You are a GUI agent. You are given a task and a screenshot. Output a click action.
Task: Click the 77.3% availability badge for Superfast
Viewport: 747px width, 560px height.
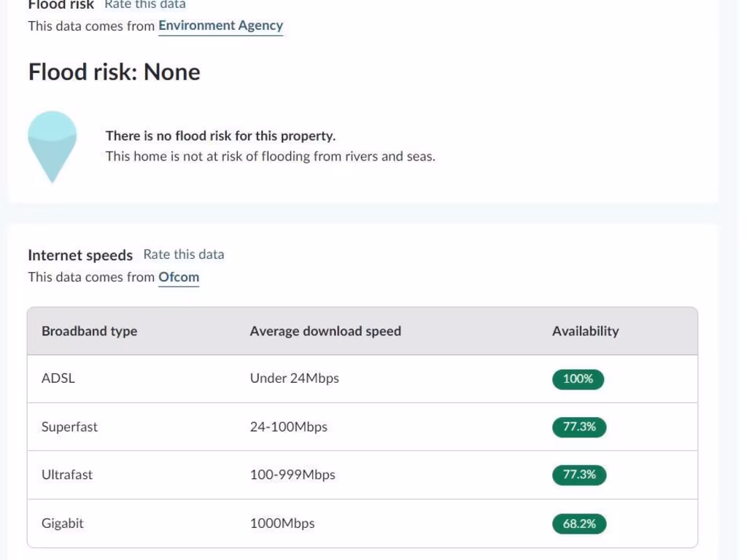[x=578, y=427]
